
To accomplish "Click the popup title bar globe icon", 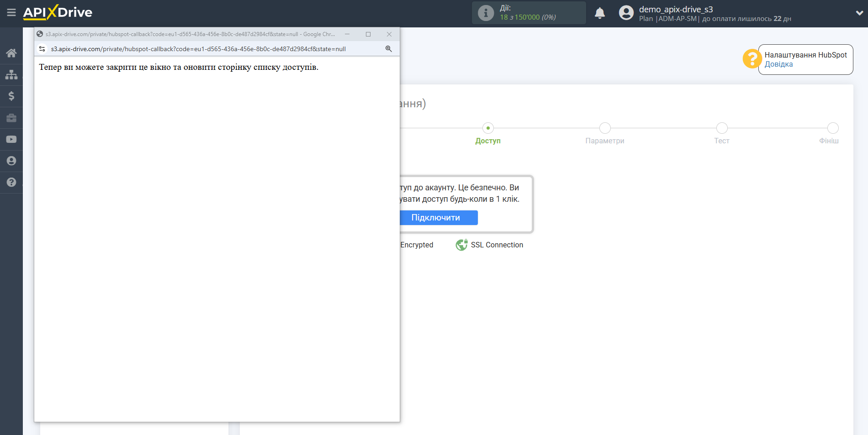I will (x=40, y=34).
